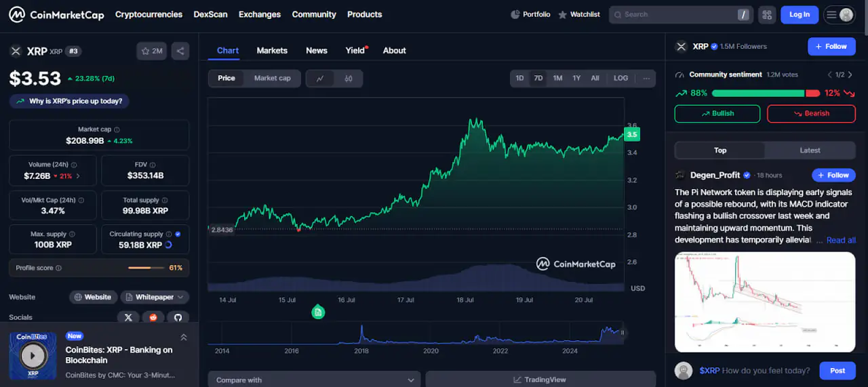Expand the CoinBites player panel
Viewport: 868px width, 387px height.
coord(183,337)
